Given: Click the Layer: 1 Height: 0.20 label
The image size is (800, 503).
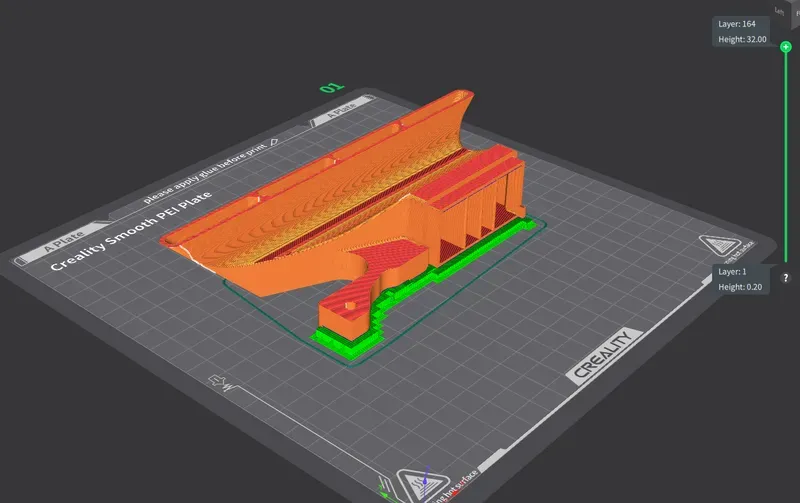Looking at the screenshot, I should coord(739,279).
